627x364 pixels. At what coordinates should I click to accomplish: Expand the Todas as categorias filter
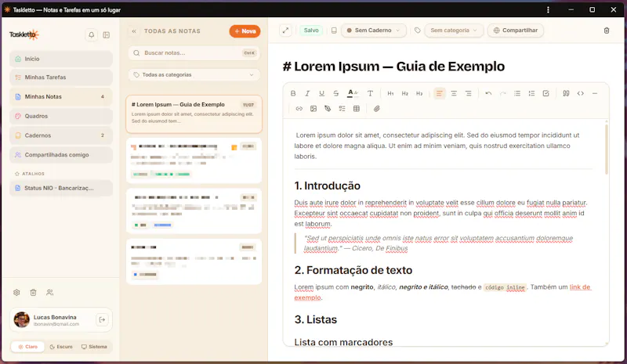tap(194, 74)
